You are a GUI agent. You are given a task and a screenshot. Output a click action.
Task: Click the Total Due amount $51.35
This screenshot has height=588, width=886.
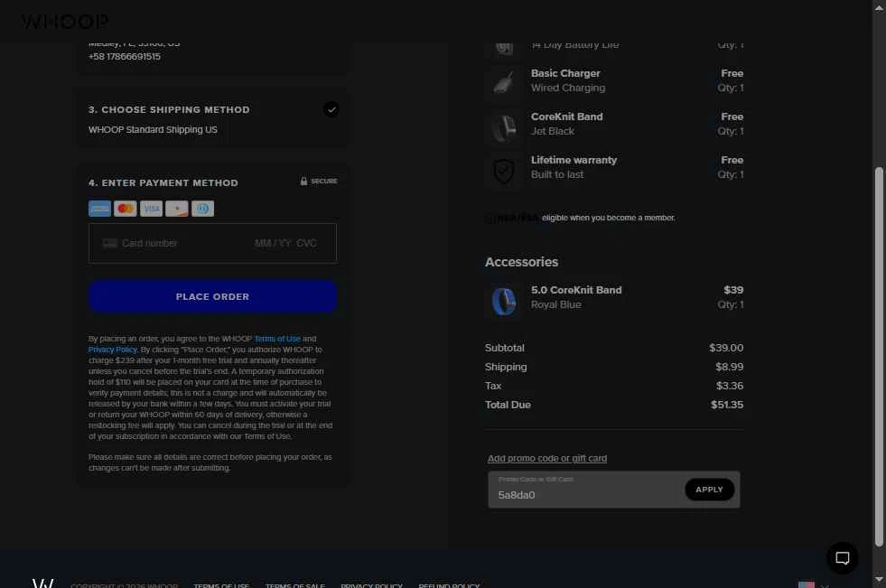click(727, 405)
